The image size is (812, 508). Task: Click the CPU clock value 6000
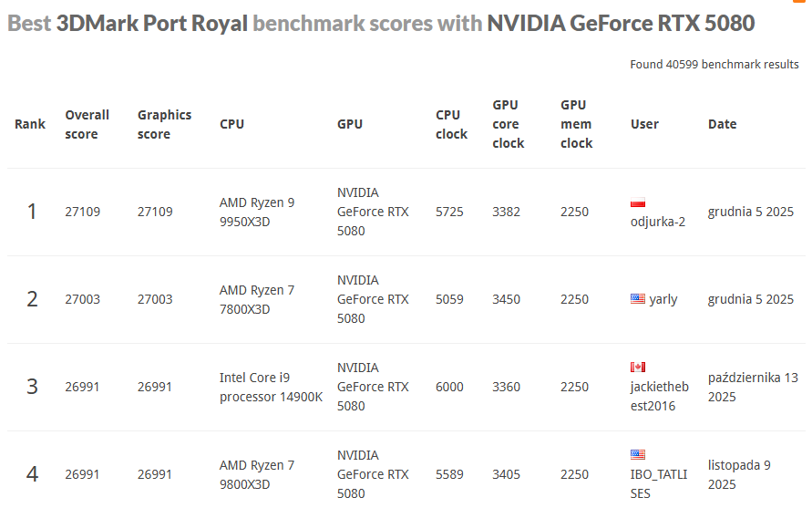click(449, 387)
